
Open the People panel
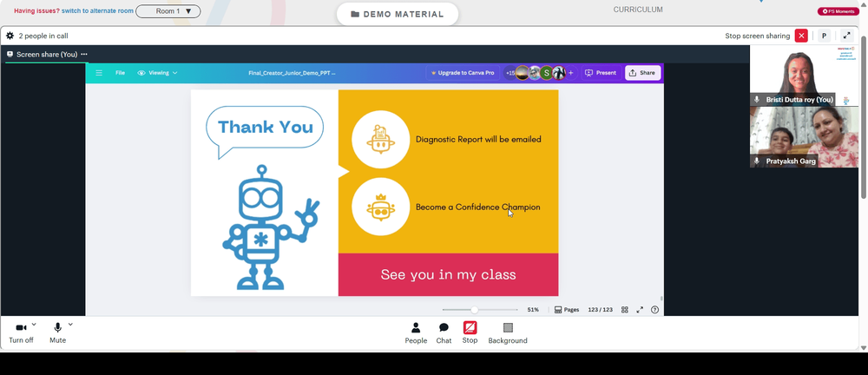[416, 333]
